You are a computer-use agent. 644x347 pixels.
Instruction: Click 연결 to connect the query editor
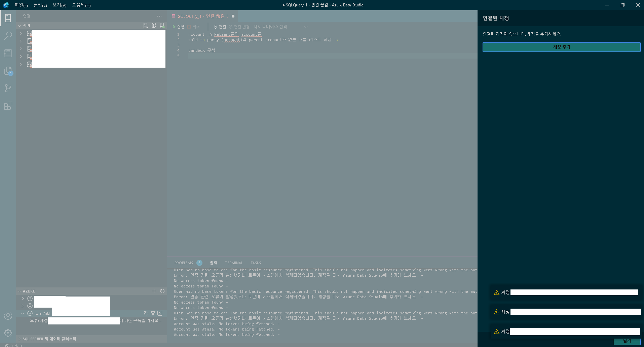[220, 27]
